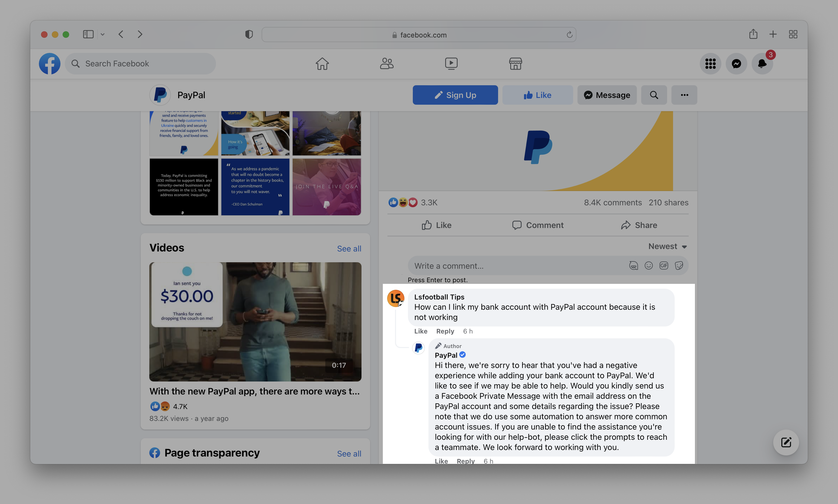Open the sticker picker in comment box
The height and width of the screenshot is (504, 838).
(679, 265)
